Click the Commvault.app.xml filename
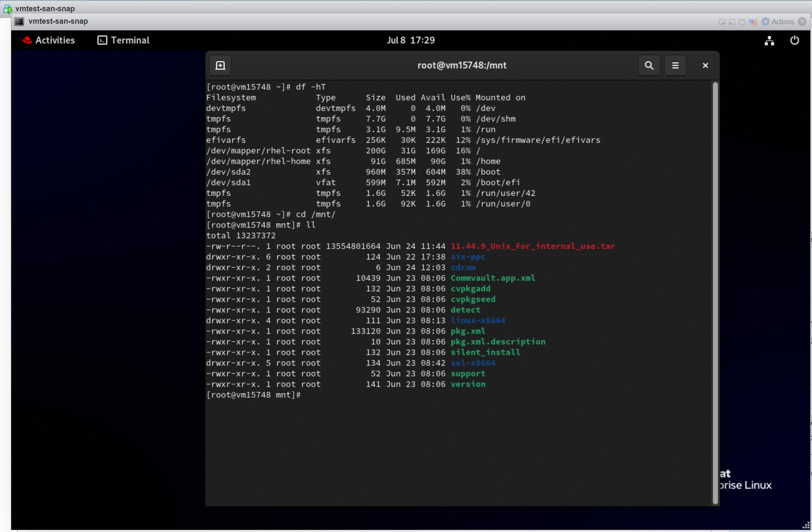 click(x=493, y=278)
